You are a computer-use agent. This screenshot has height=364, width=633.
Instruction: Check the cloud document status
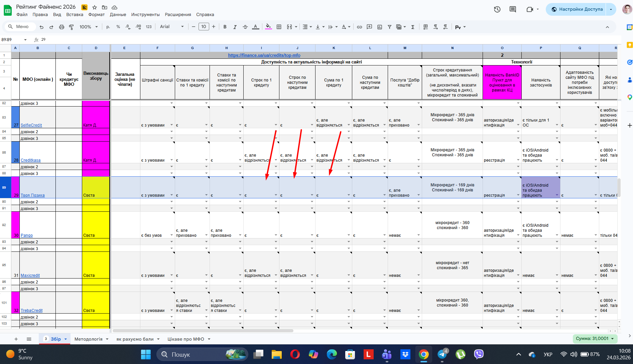[x=114, y=7]
